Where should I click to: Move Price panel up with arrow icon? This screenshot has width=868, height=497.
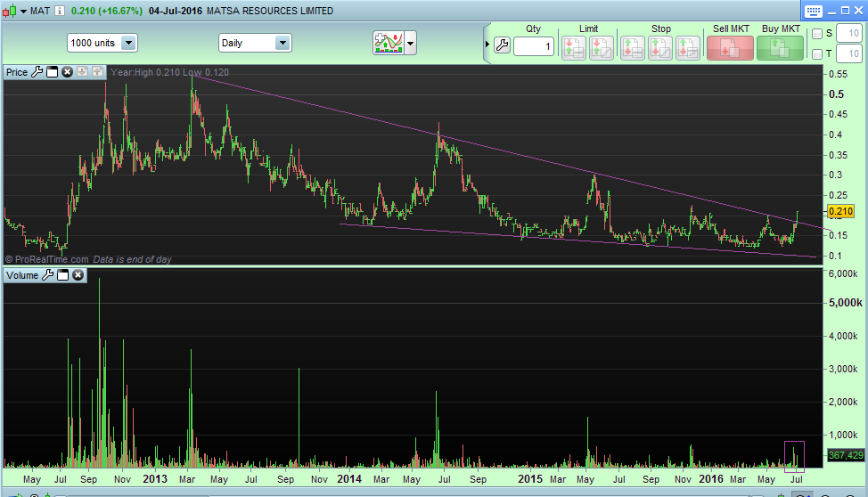coord(97,71)
